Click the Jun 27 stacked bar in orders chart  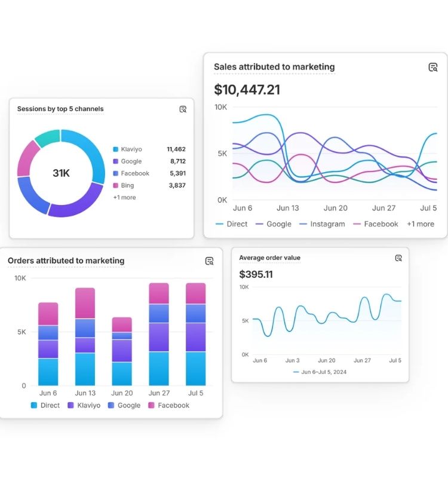159,334
